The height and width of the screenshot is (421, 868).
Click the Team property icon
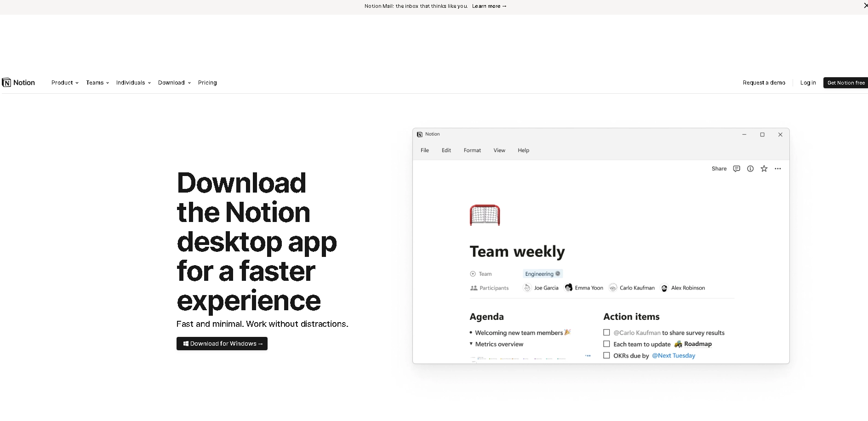tap(473, 274)
